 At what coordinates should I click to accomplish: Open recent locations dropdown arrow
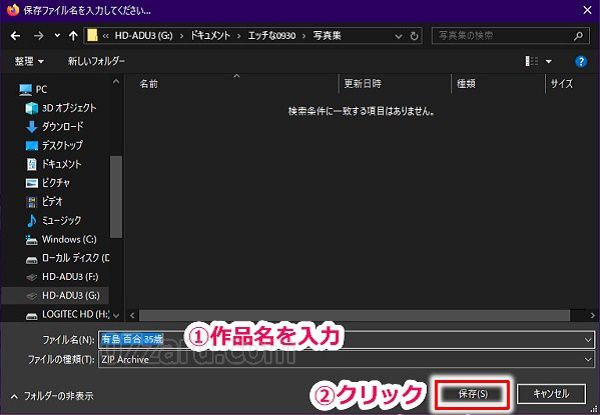(x=57, y=36)
